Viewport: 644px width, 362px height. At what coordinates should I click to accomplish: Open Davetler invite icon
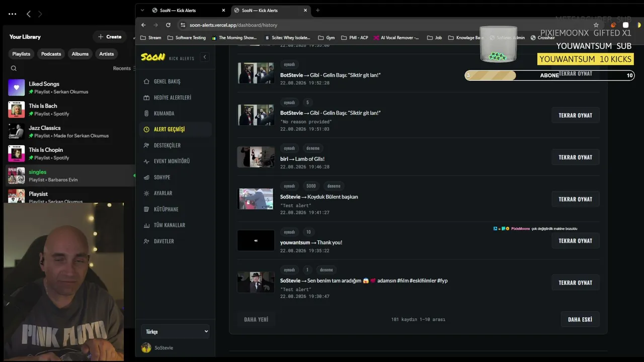[x=146, y=241]
